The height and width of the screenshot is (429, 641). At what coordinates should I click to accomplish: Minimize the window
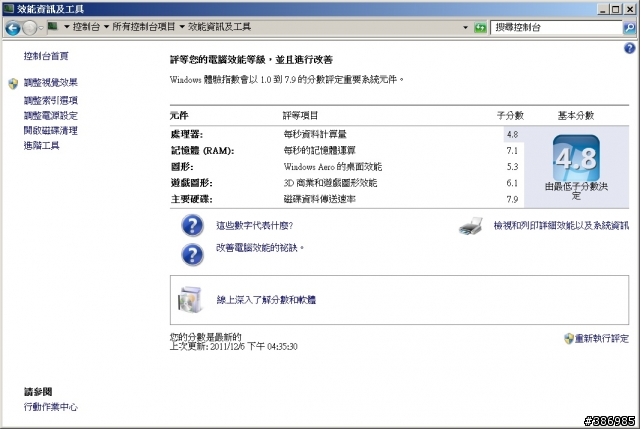tap(602, 9)
